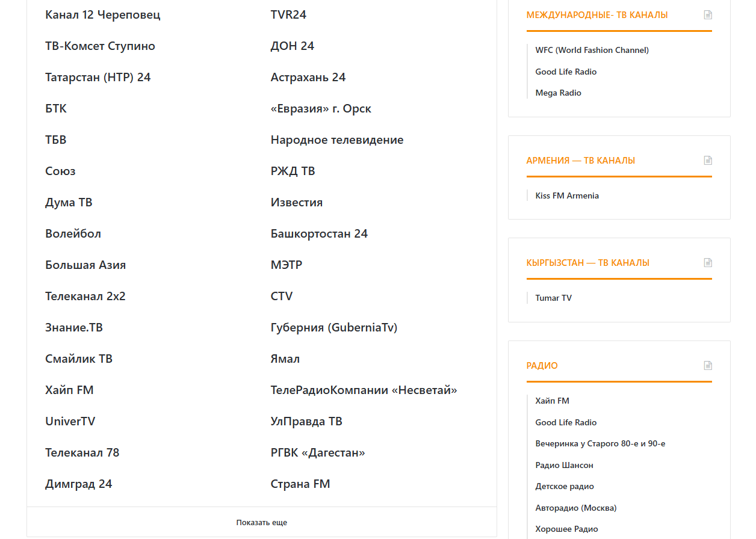Open the КЫРГЫЗСТАН — ТВ КАНАЛЫ heading
The width and height of the screenshot is (756, 539).
[x=588, y=263]
